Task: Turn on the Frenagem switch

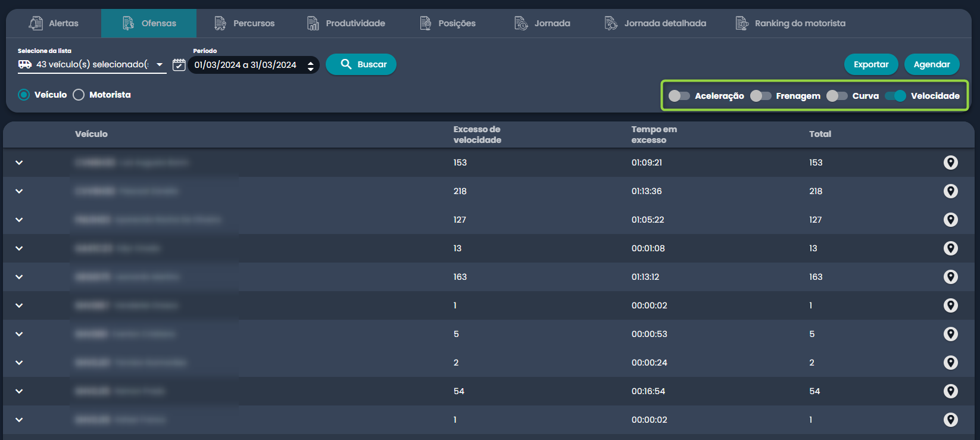Action: point(760,96)
